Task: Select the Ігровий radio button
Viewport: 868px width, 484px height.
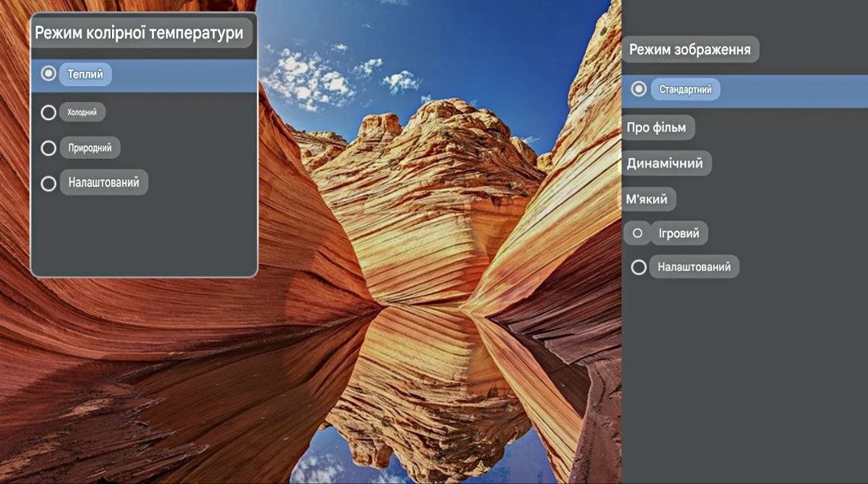Action: [637, 233]
